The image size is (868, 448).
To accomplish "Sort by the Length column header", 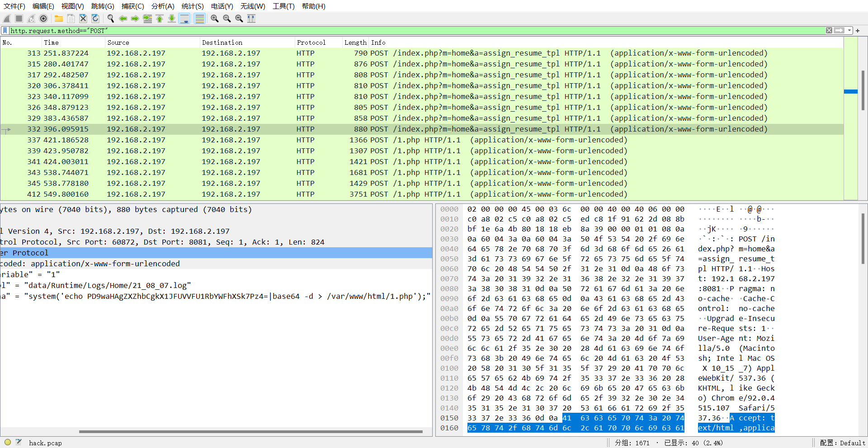I will tap(355, 42).
